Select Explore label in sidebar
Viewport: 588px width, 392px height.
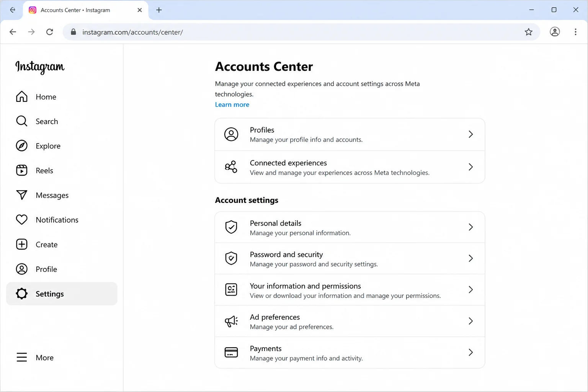(48, 146)
